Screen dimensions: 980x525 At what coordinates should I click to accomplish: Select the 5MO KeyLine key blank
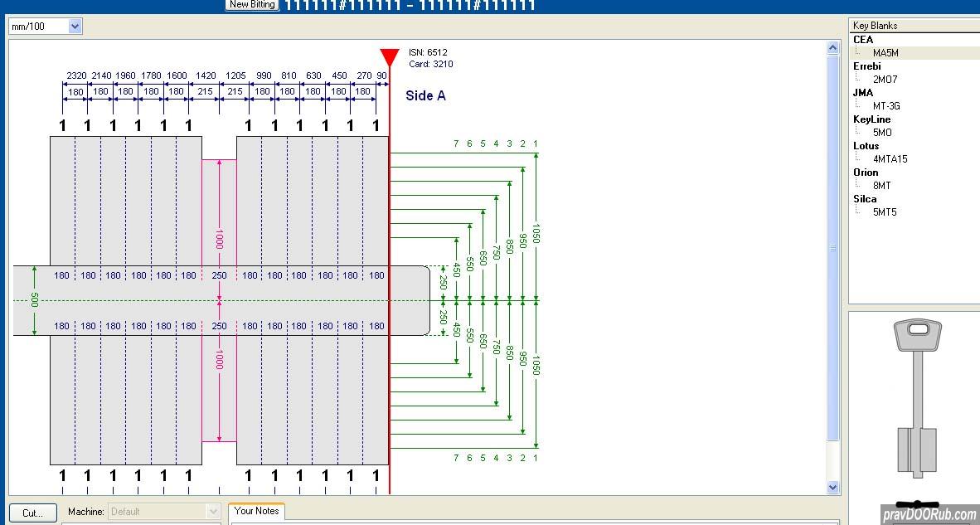pyautogui.click(x=882, y=133)
